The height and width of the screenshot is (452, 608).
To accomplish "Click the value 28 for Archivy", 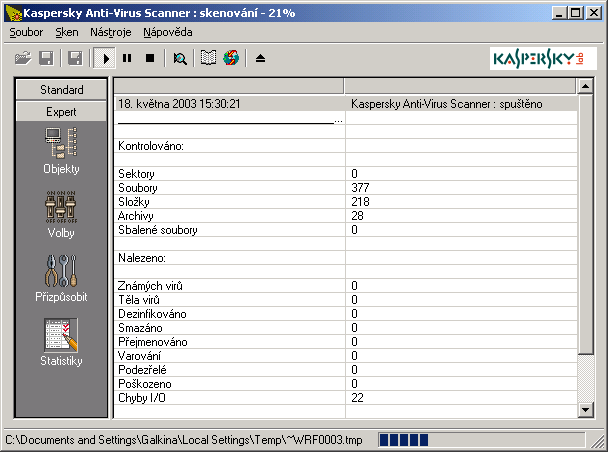I will (357, 216).
